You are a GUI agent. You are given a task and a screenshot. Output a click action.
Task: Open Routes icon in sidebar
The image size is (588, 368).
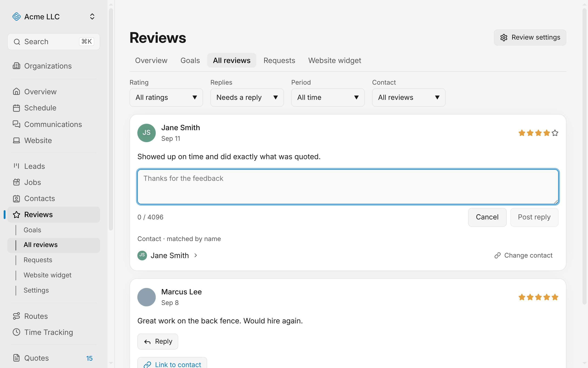(17, 316)
